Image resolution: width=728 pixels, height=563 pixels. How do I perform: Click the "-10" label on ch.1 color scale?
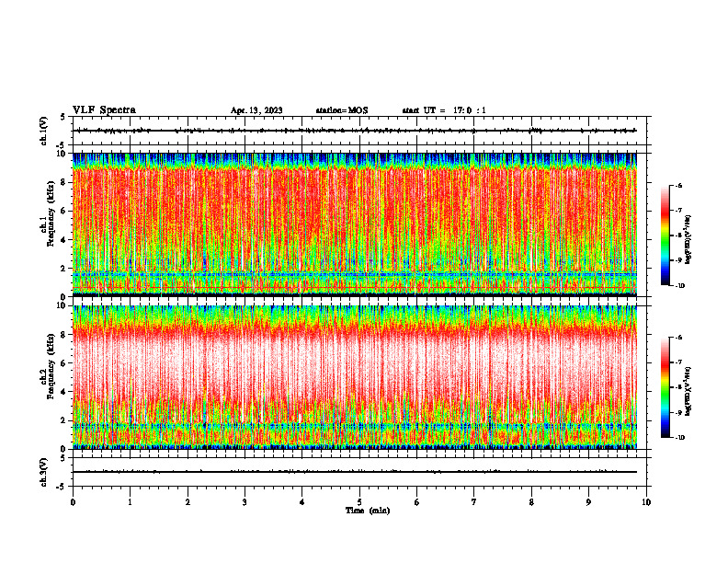680,286
